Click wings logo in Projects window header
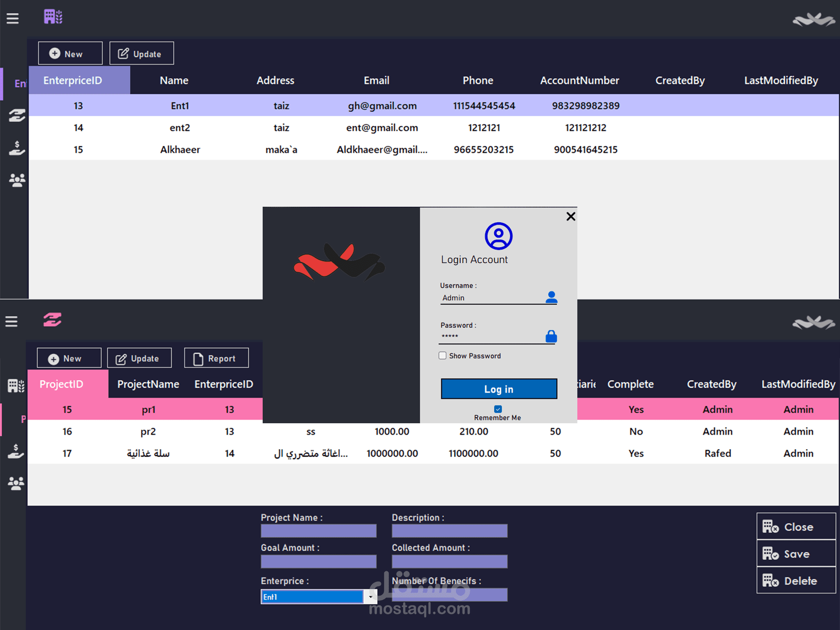 click(813, 323)
